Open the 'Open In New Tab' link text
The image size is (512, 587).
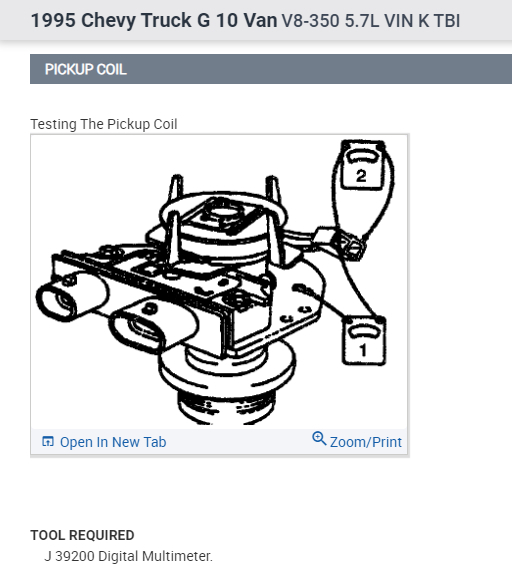[113, 442]
